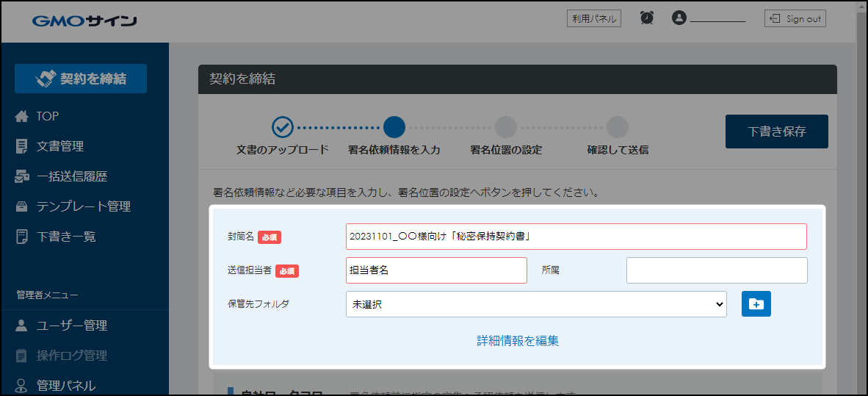Click the icon beside テンプレート管理
The image size is (868, 396).
click(22, 206)
